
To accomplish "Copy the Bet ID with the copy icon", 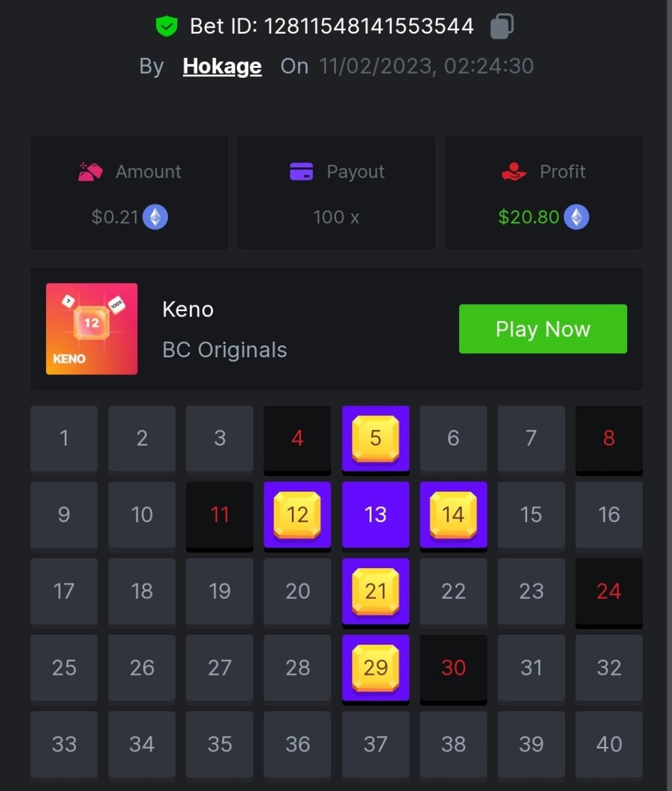I will [502, 26].
